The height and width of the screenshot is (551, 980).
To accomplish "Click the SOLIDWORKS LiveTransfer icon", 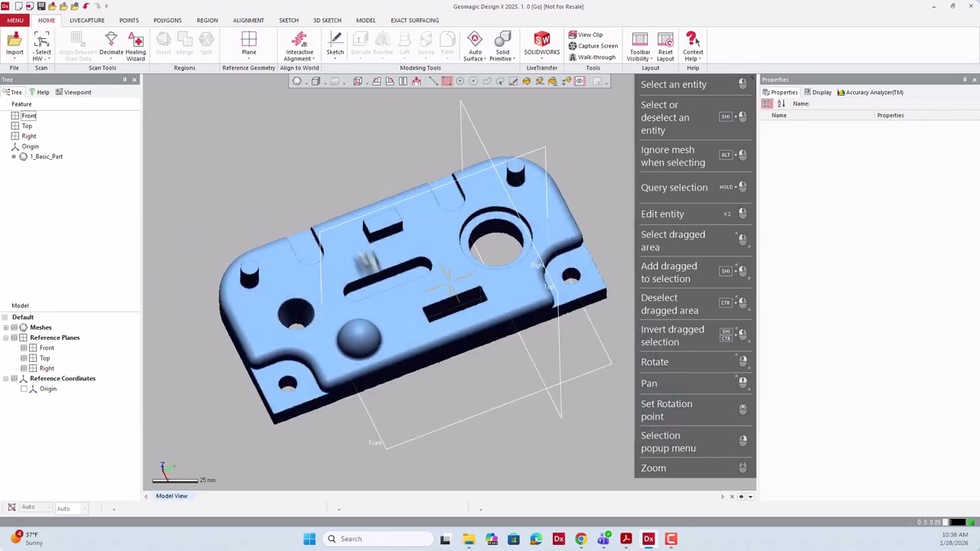I will coord(542,44).
